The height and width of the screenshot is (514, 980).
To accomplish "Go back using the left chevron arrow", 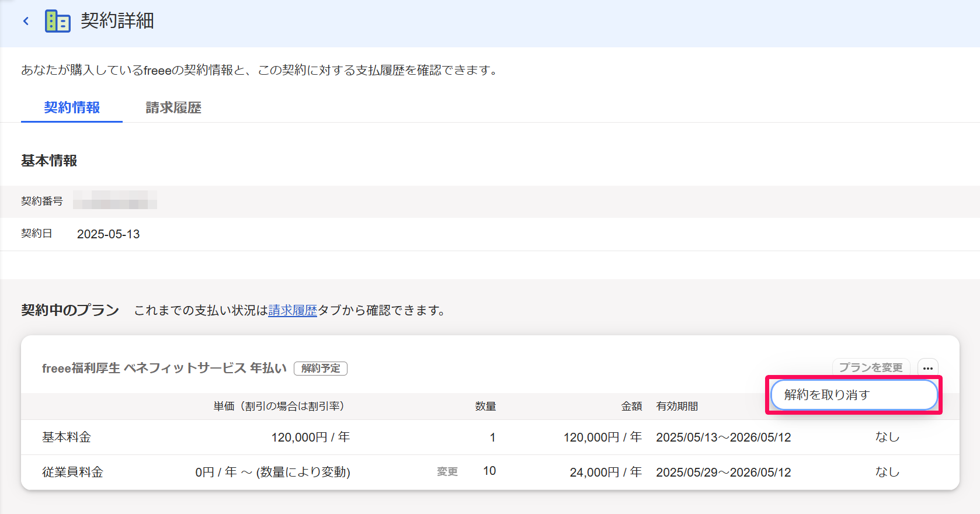I will pyautogui.click(x=26, y=22).
